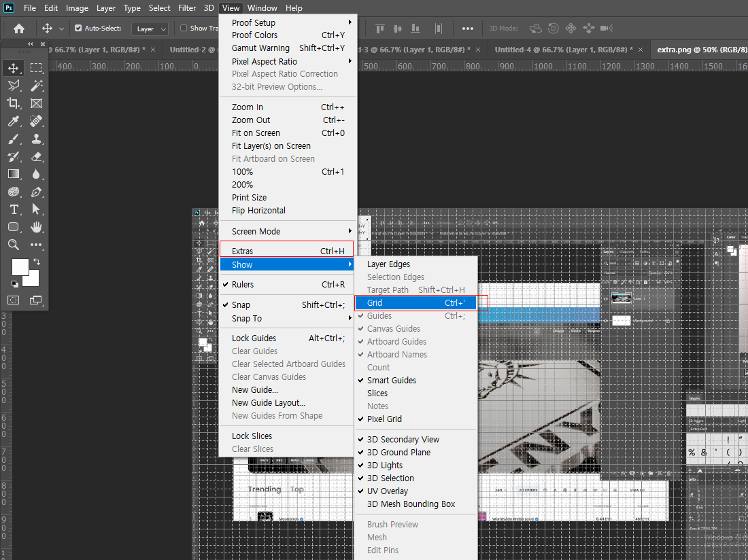
Task: Choose Grid in the Show submenu
Action: (416, 302)
